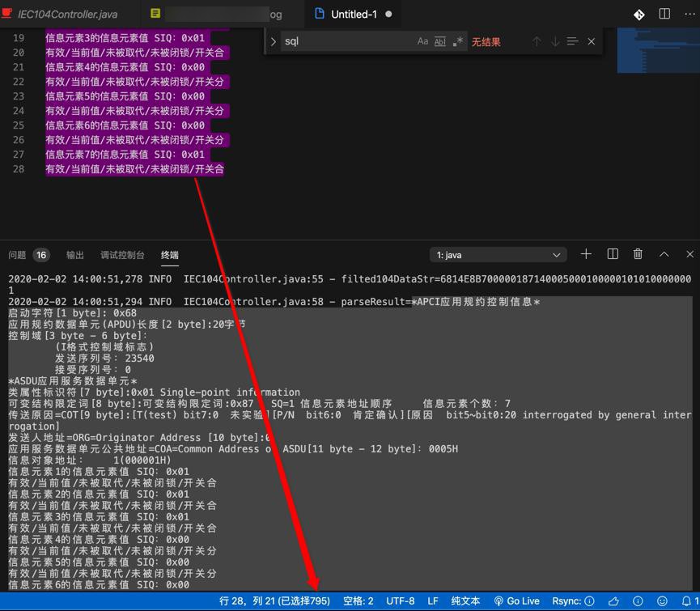Maximize panel with the up chevron
The image size is (700, 611).
[x=664, y=254]
